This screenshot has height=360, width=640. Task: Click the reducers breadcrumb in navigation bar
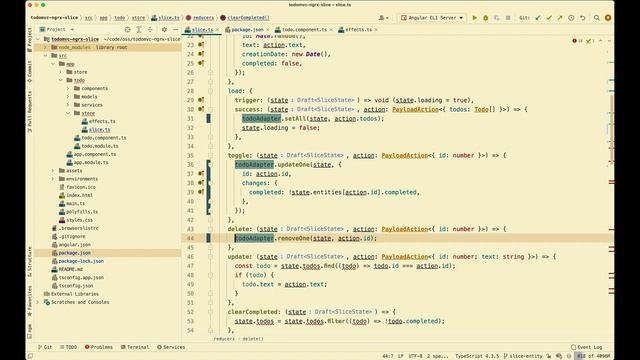click(x=200, y=18)
